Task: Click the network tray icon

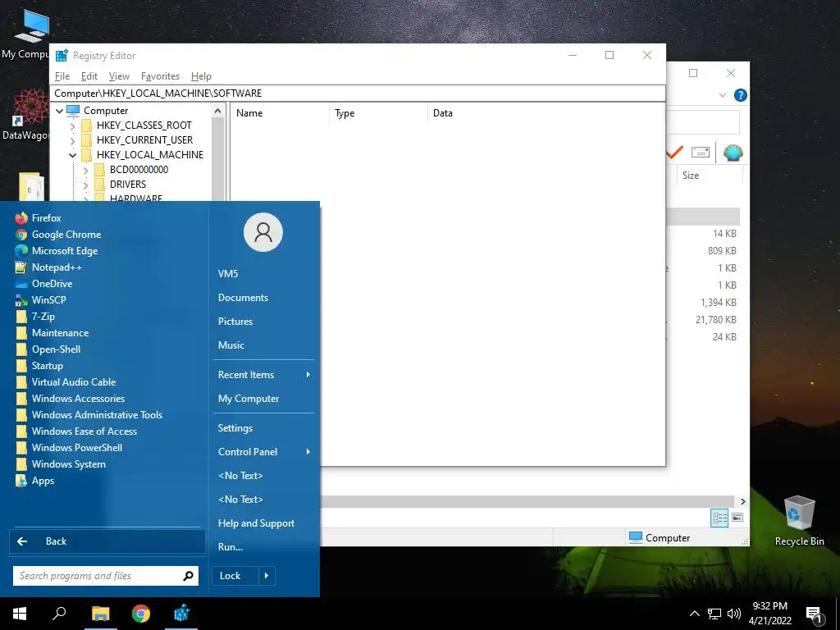Action: pyautogui.click(x=714, y=614)
